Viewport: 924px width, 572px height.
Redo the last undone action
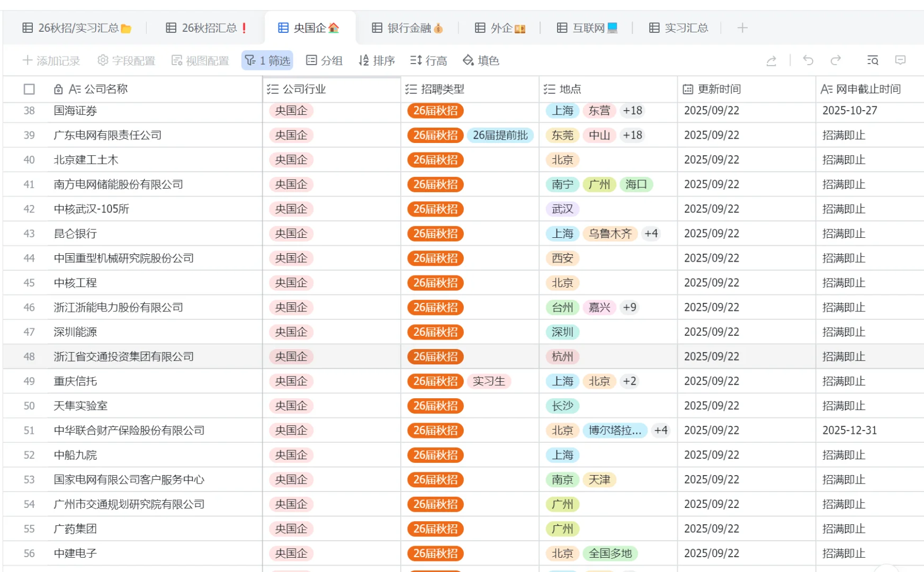[x=836, y=60]
